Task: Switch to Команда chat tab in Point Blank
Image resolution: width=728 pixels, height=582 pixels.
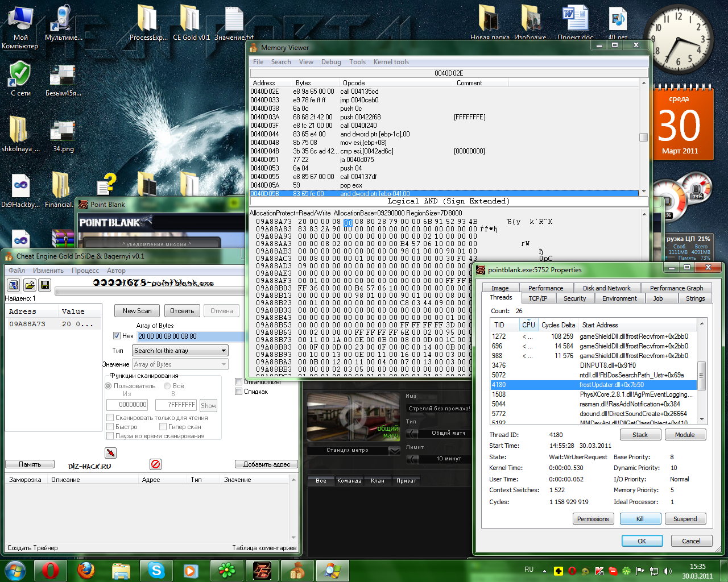Action: (349, 481)
